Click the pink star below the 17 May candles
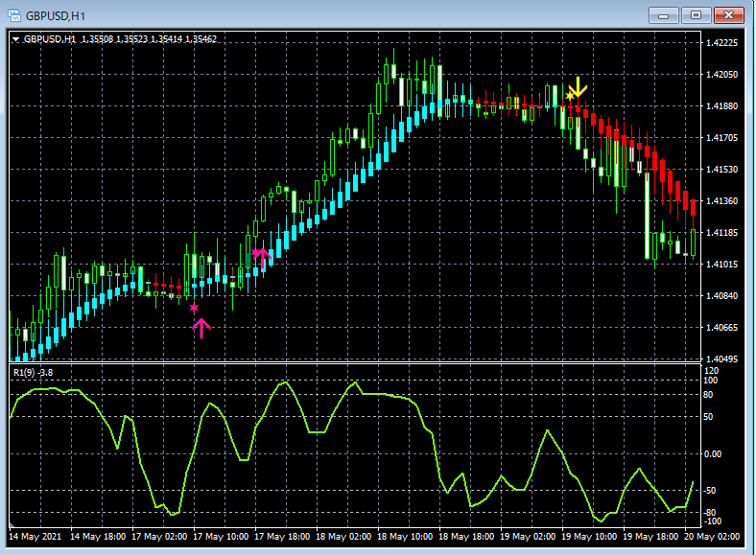The height and width of the screenshot is (555, 756). [194, 308]
